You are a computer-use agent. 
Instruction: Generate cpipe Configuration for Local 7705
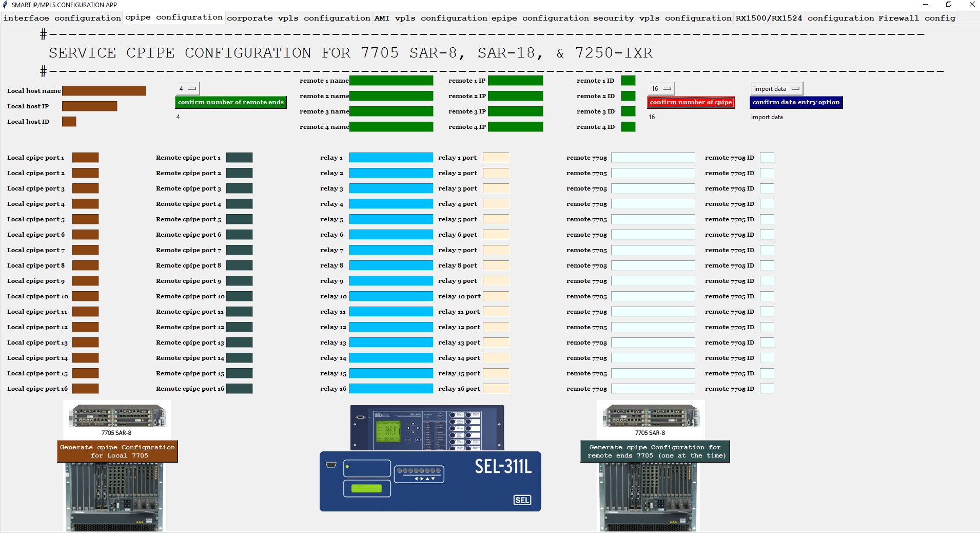[x=117, y=451]
